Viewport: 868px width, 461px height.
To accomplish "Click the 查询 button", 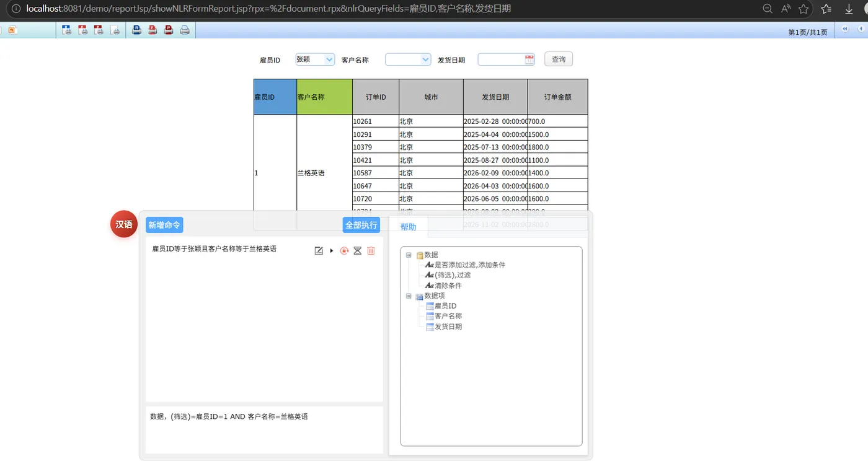I will click(x=559, y=59).
